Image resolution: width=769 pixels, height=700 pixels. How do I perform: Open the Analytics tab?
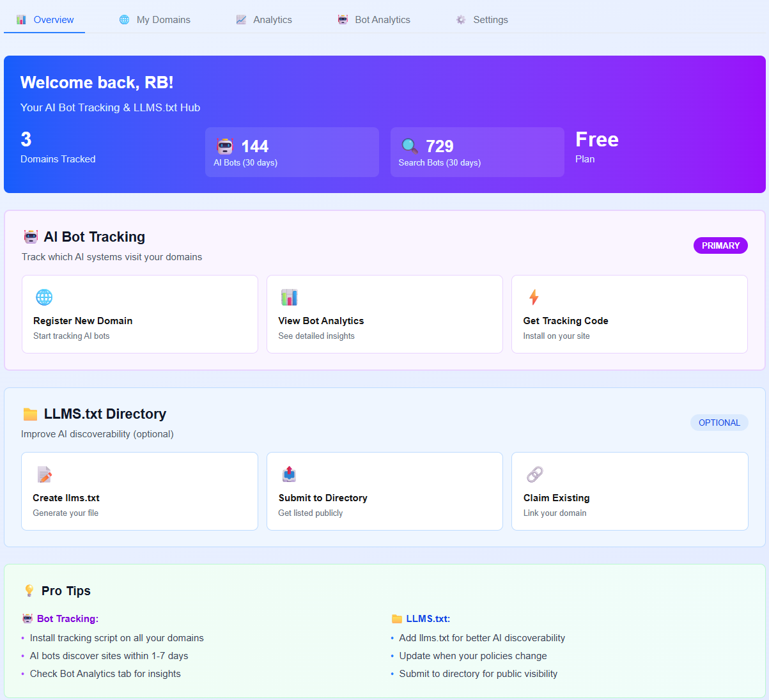[x=264, y=20]
